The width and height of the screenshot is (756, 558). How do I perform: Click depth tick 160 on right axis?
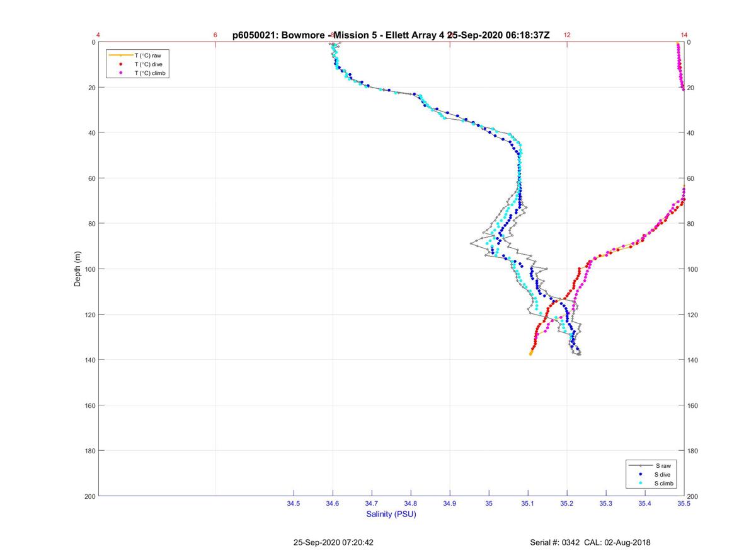pos(693,405)
